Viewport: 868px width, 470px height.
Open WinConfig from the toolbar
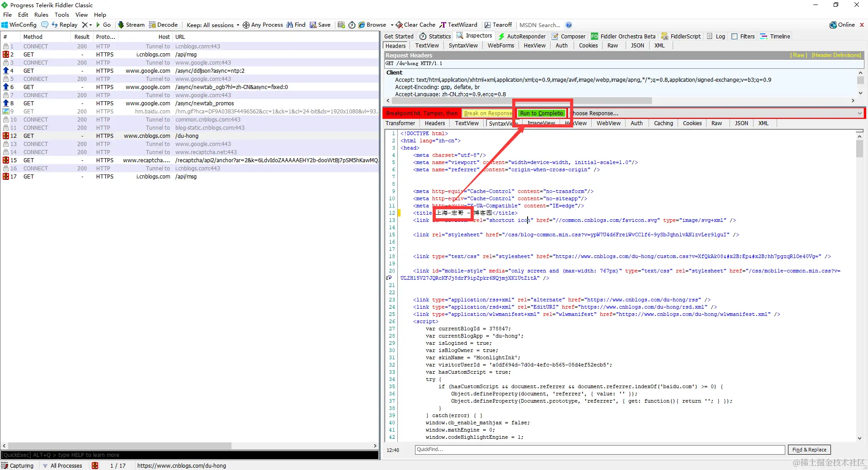click(x=19, y=25)
